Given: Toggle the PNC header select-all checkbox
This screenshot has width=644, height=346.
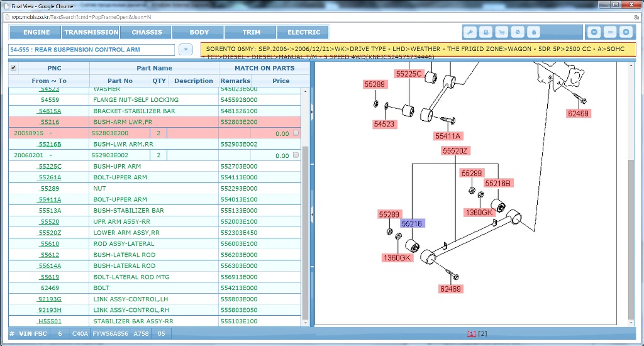Looking at the screenshot, I should tap(14, 68).
